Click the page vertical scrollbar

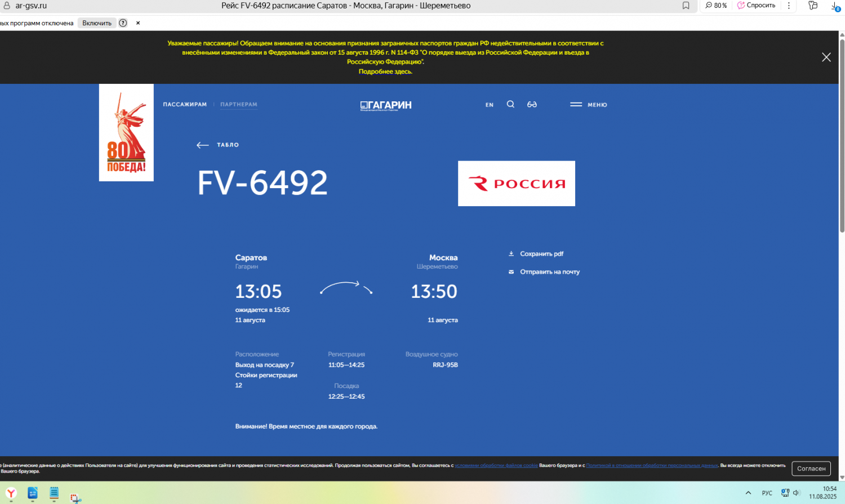click(x=842, y=135)
